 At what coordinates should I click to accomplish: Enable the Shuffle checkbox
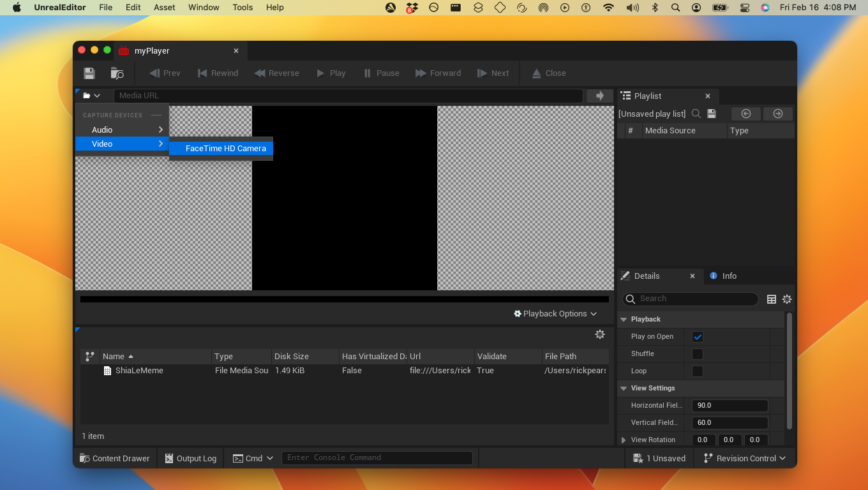(698, 354)
